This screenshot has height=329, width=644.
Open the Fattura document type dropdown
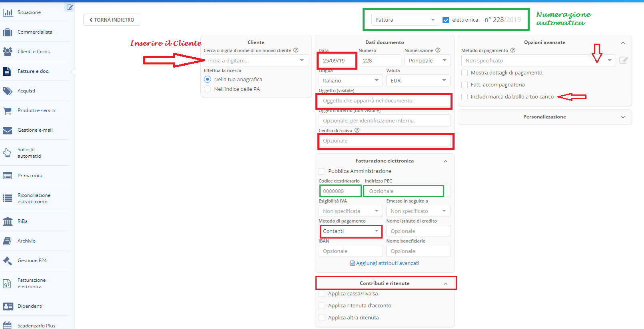[405, 20]
